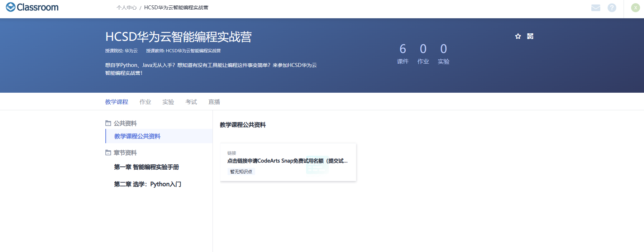Switch to the 实验 tab
The height and width of the screenshot is (252, 644).
[x=168, y=102]
